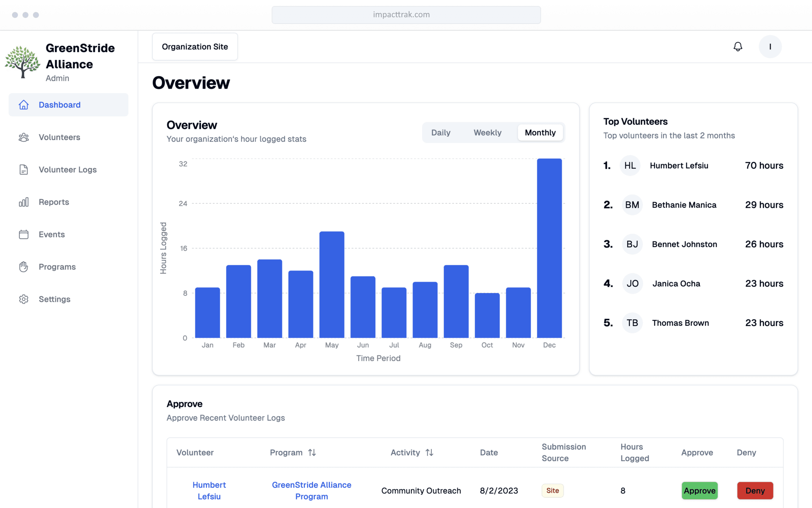
Task: Click the Volunteer Logs document icon
Action: tap(24, 170)
